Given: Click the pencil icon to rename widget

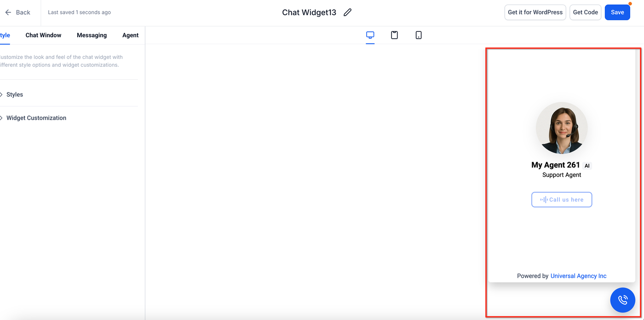Looking at the screenshot, I should pyautogui.click(x=347, y=12).
